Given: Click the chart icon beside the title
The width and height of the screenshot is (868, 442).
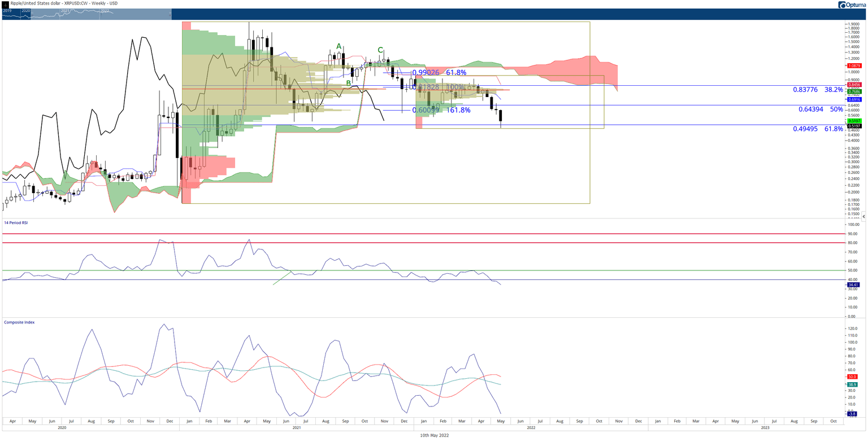Looking at the screenshot, I should [x=5, y=4].
